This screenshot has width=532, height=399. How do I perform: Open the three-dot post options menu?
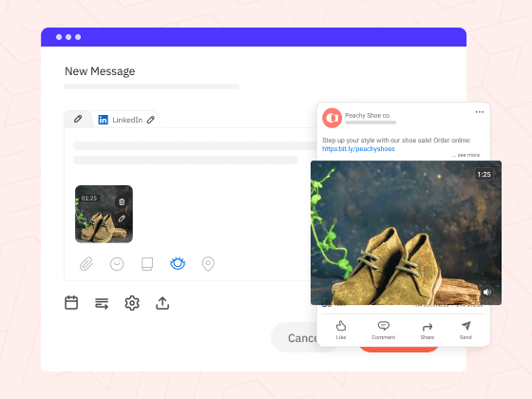coord(480,112)
